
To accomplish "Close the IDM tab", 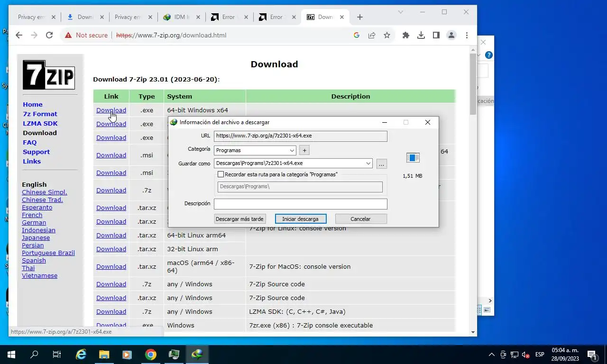I will (x=198, y=17).
